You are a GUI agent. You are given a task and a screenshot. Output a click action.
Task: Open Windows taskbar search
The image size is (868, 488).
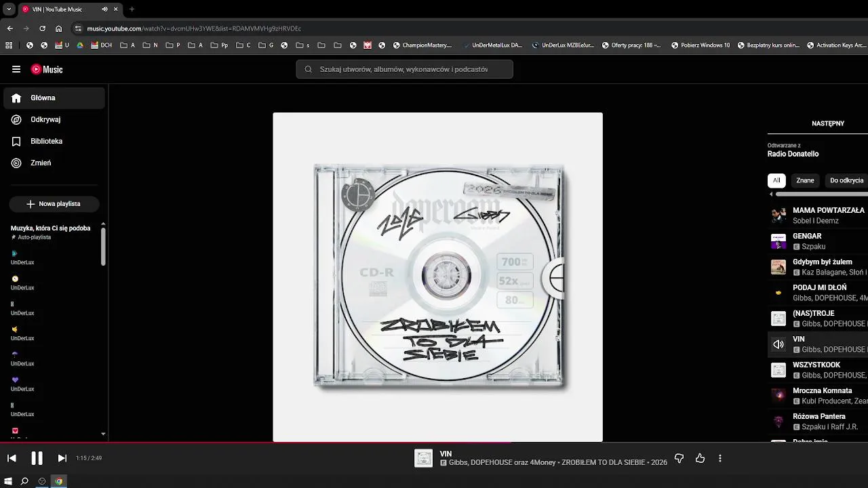click(24, 481)
